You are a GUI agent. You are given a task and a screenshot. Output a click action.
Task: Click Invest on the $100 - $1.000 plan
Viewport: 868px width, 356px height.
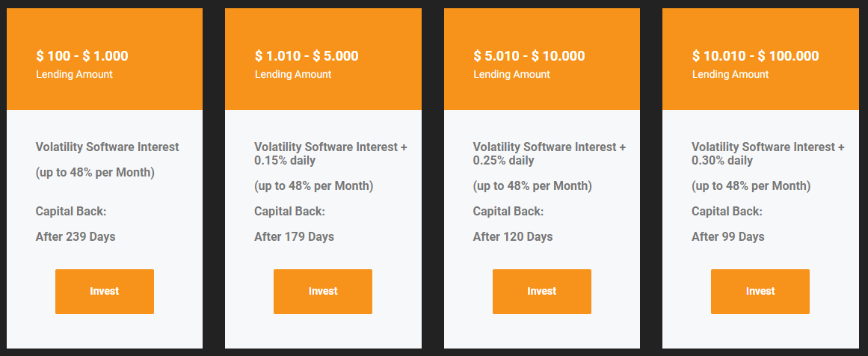point(104,291)
